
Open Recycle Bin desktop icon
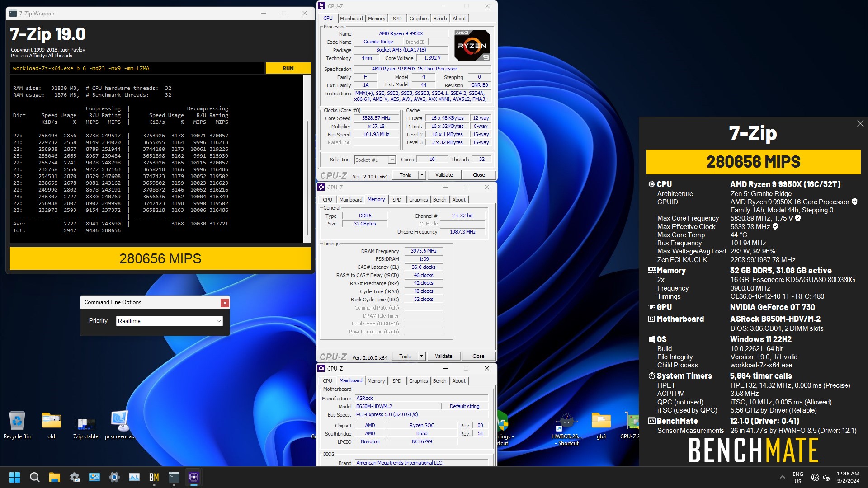point(17,425)
